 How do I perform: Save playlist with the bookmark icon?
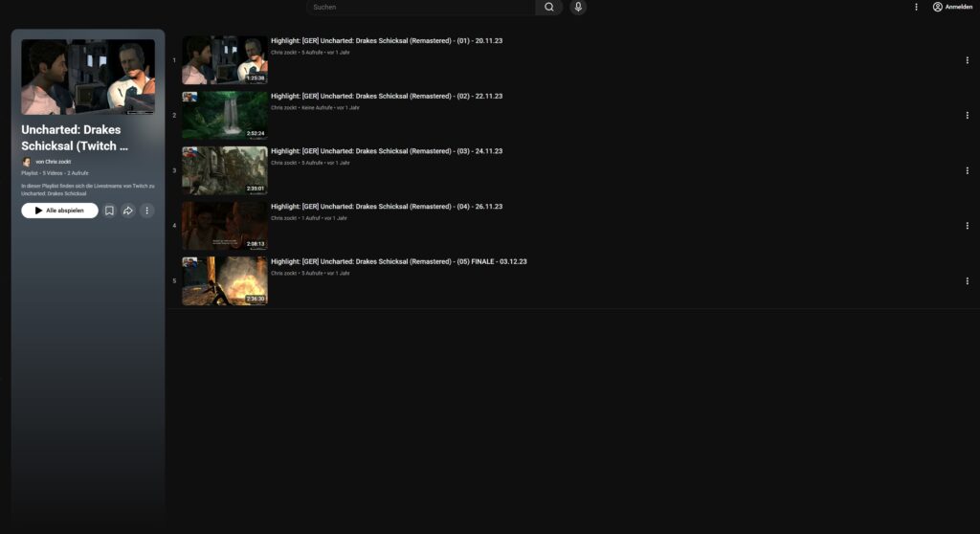point(109,211)
